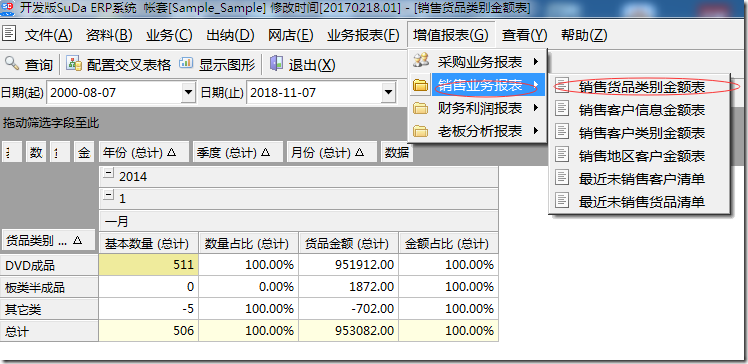Click the cell with value 951912.00
This screenshot has width=748, height=364.
click(x=348, y=265)
